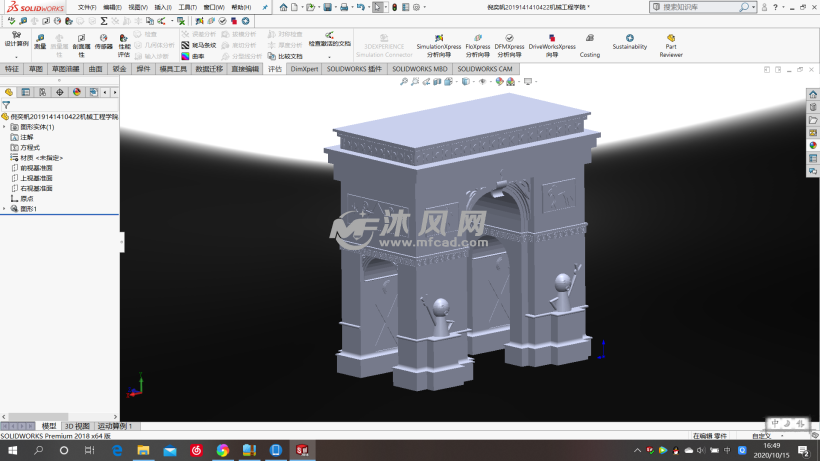Create a new document
The image size is (820, 461).
tap(295, 7)
